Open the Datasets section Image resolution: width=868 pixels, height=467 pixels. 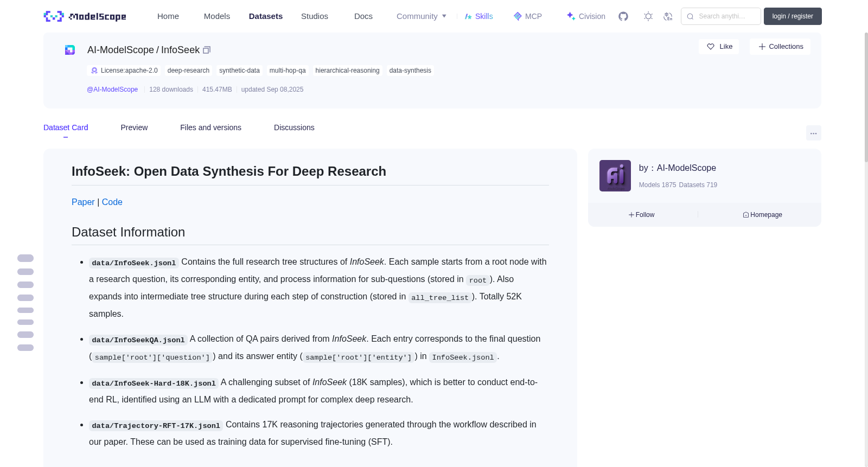pyautogui.click(x=266, y=16)
